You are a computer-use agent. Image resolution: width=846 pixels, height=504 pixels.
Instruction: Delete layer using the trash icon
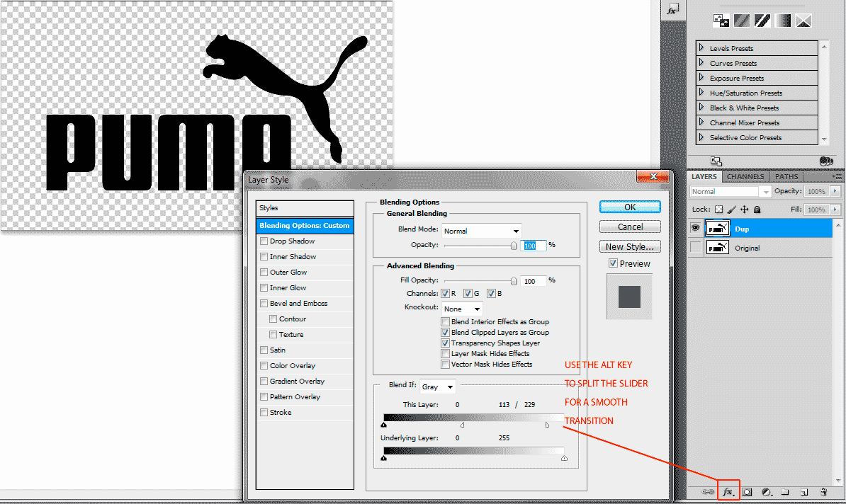823,491
